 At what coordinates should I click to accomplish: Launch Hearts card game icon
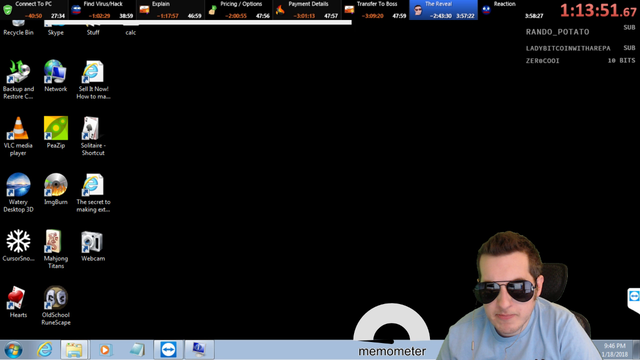point(18,302)
